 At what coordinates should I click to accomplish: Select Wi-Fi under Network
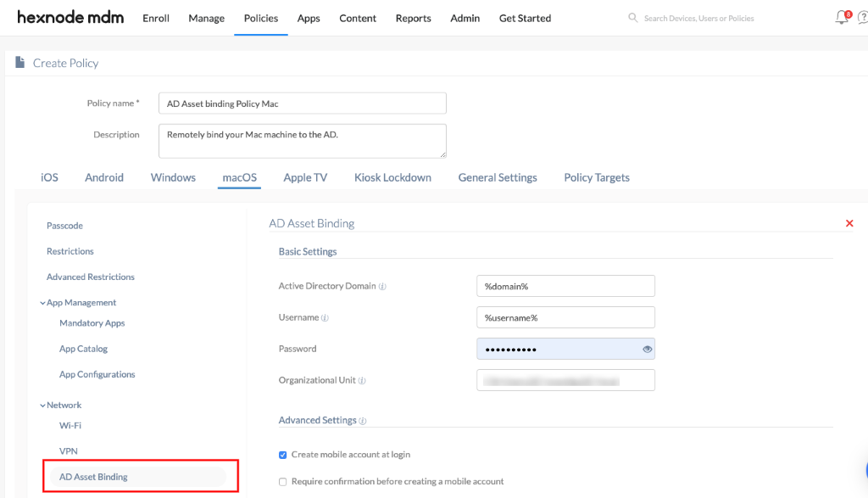click(x=70, y=425)
